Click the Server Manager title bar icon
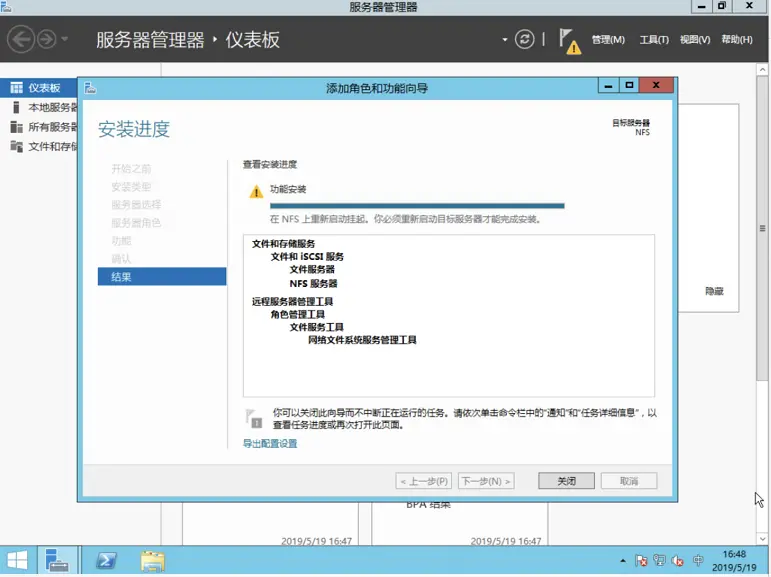The image size is (771, 577). [6, 6]
